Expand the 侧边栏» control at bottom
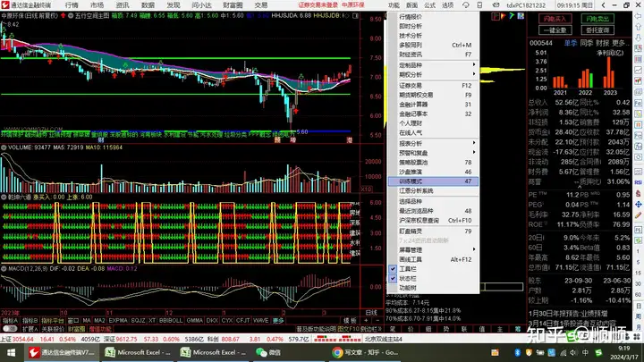The width and height of the screenshot is (644, 362). tap(371, 329)
